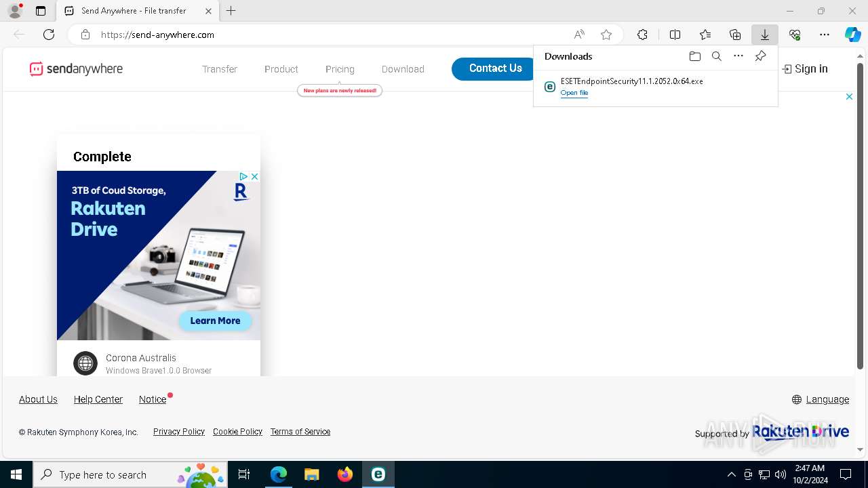Search downloads

pos(717,56)
